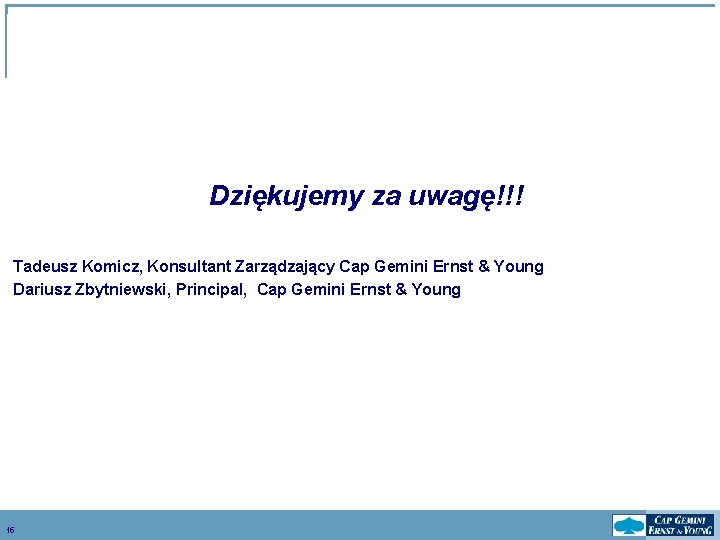Click the slide number 16
This screenshot has height=540, width=720.
(11, 530)
